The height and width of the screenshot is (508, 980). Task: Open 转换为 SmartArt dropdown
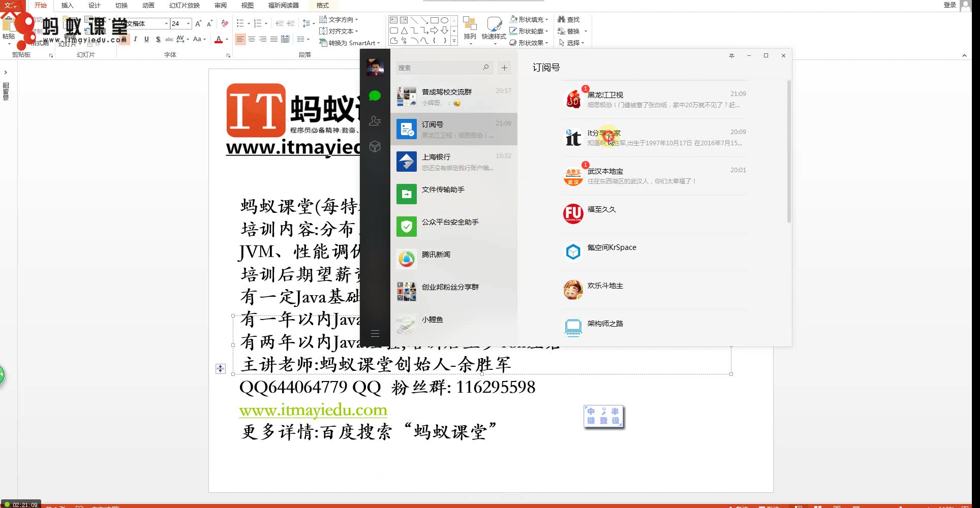point(350,43)
